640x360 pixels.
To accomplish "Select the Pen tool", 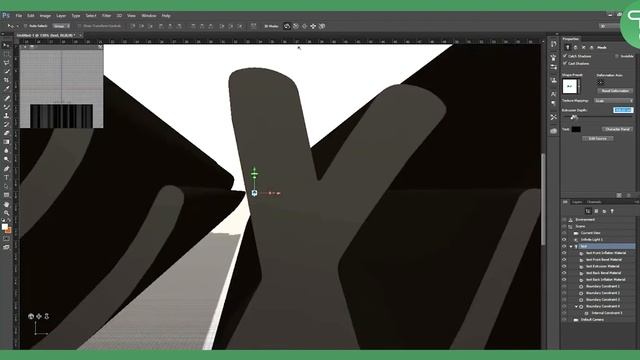I will pyautogui.click(x=6, y=169).
